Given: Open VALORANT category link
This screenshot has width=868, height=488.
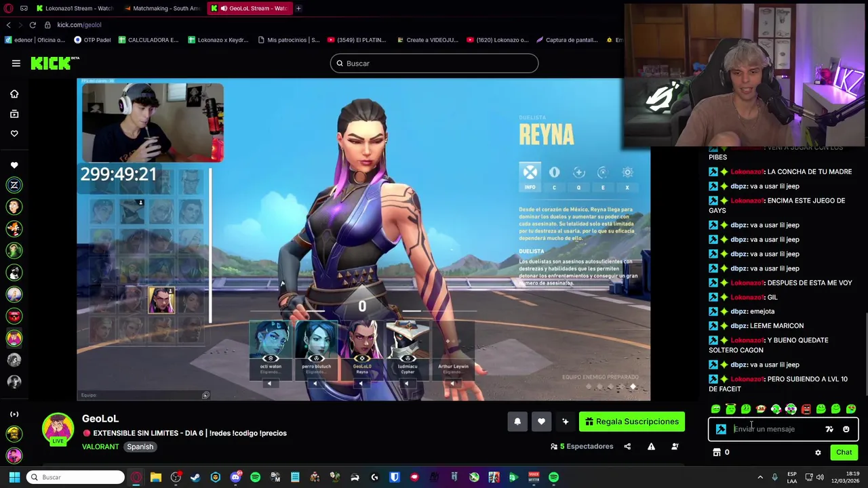Looking at the screenshot, I should [x=100, y=447].
